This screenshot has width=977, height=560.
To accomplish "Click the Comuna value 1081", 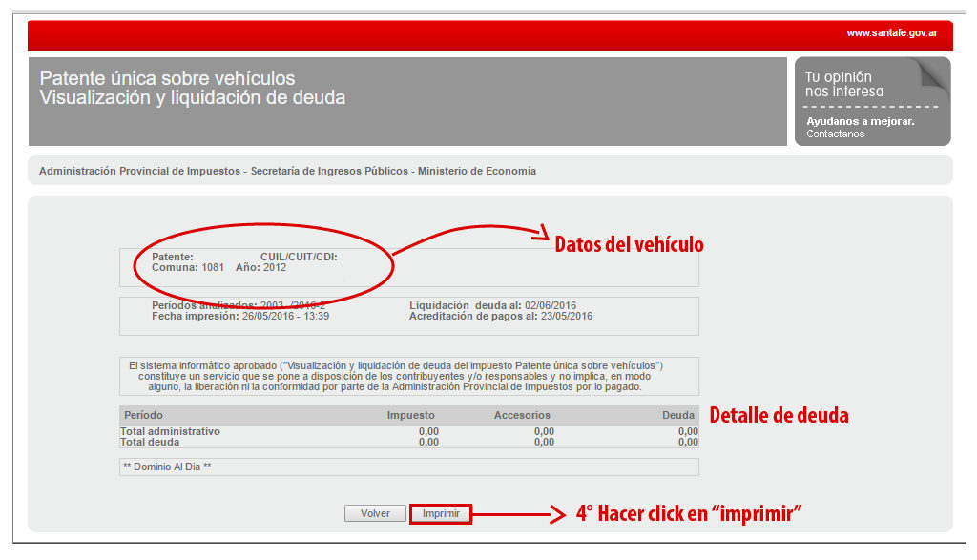I will (213, 268).
